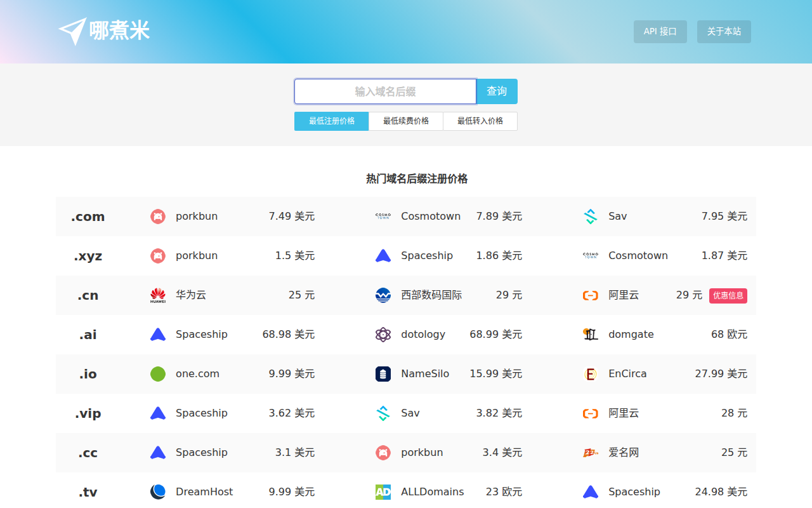812x508 pixels.
Task: Click the NameSilo icon in .io row
Action: pos(383,374)
